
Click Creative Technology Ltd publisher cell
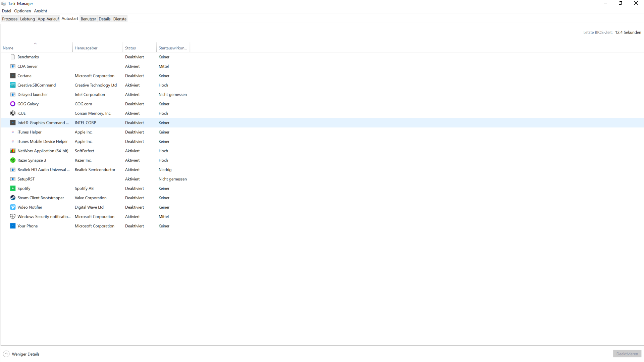pos(96,85)
